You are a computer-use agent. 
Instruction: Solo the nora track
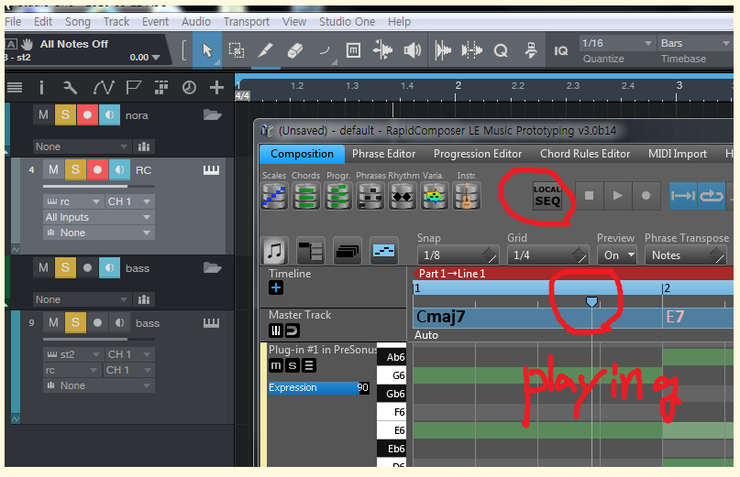coord(65,115)
